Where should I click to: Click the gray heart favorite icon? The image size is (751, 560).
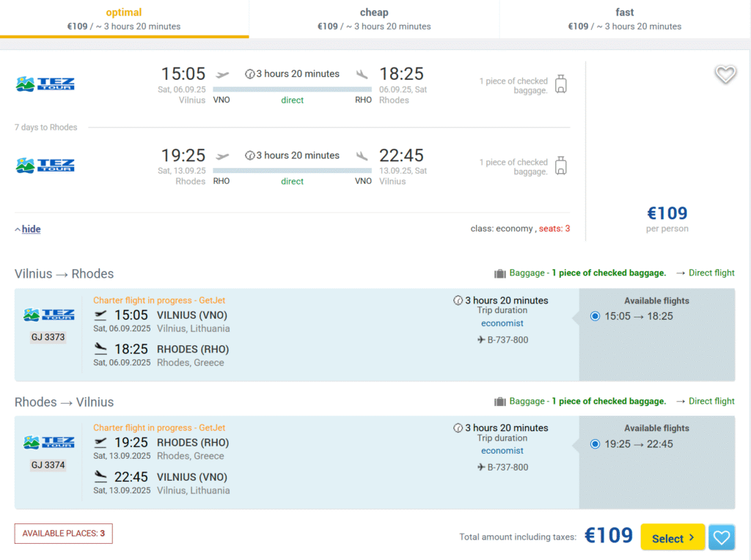tap(725, 74)
